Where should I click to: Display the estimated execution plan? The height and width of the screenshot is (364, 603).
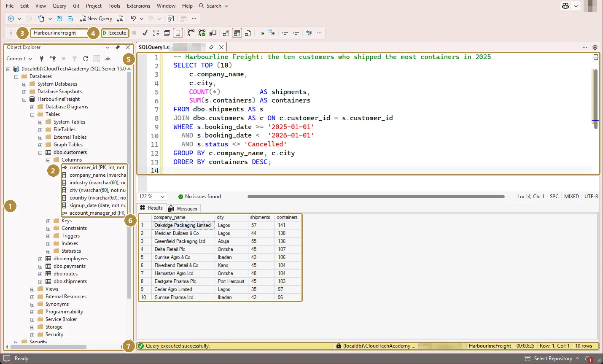(x=156, y=33)
